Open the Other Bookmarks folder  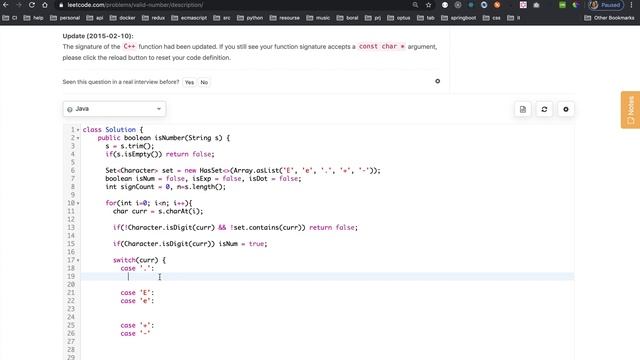[x=609, y=18]
